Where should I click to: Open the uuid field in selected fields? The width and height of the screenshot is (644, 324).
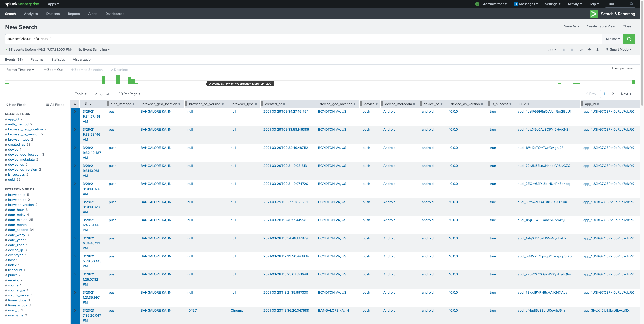[x=12, y=179]
